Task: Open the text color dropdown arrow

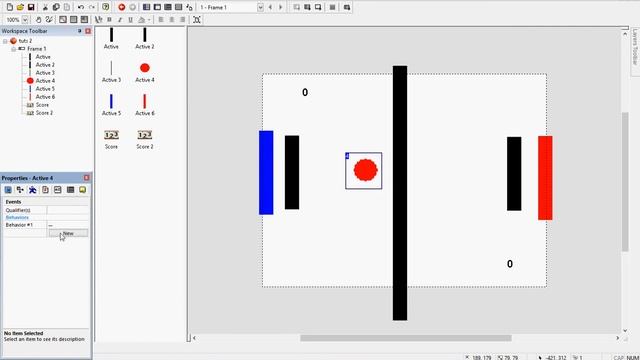Action: [149, 20]
